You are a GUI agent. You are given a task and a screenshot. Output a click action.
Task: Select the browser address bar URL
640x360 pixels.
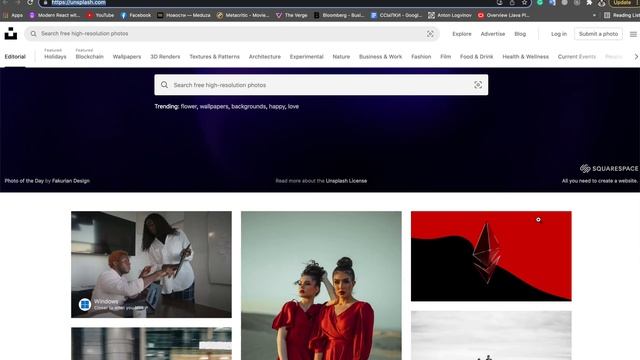coord(78,2)
